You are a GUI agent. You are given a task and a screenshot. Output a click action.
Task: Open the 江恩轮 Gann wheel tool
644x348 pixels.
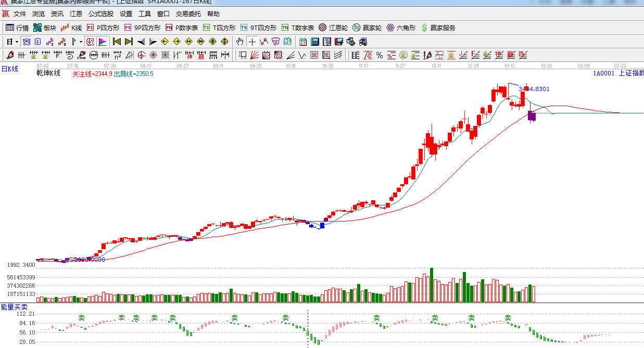tap(333, 28)
